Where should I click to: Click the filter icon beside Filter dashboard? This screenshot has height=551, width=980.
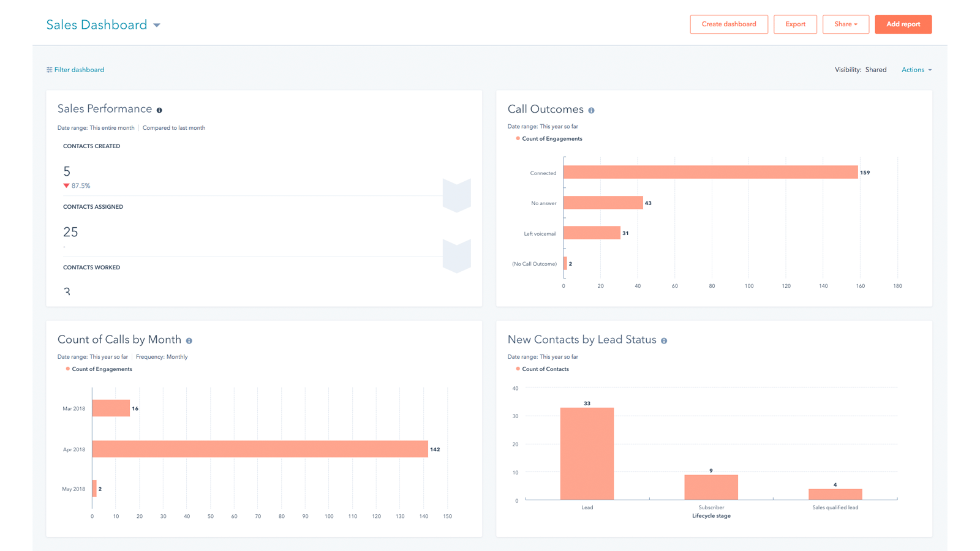click(49, 70)
